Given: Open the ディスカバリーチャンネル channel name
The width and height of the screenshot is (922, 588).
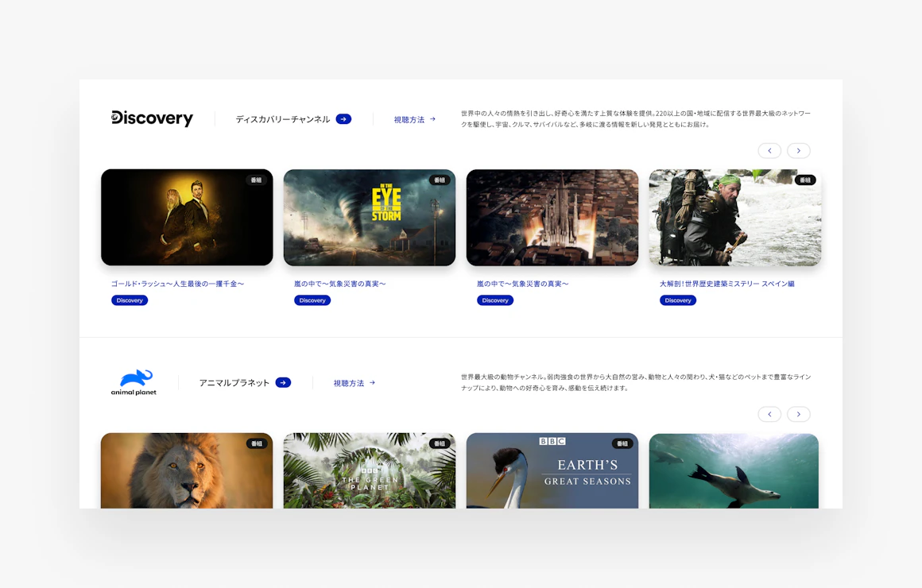Looking at the screenshot, I should [x=283, y=119].
